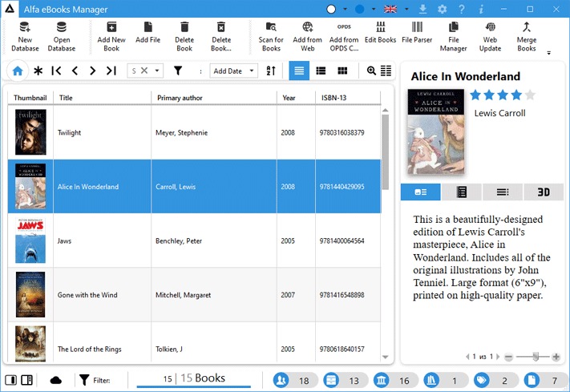Open Add from Web
This screenshot has width=570, height=392.
[x=308, y=37]
